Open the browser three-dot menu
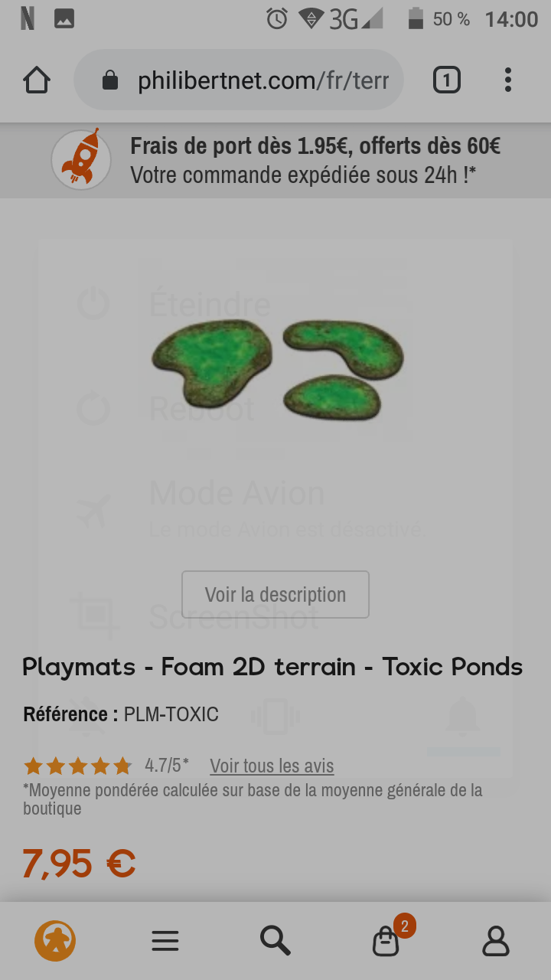 508,80
